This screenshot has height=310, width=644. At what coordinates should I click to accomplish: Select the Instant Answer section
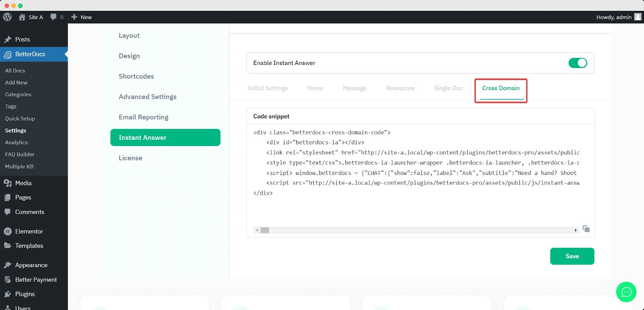[165, 137]
